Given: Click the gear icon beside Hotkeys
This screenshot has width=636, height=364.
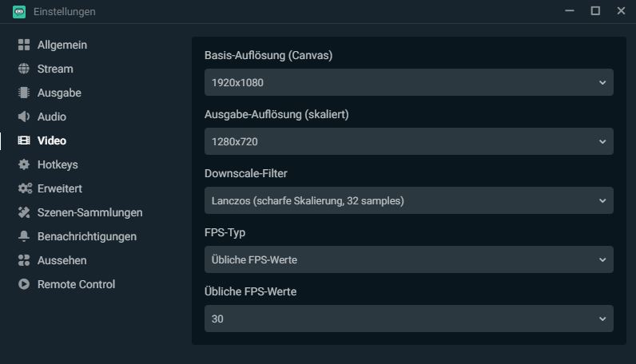Looking at the screenshot, I should [24, 165].
